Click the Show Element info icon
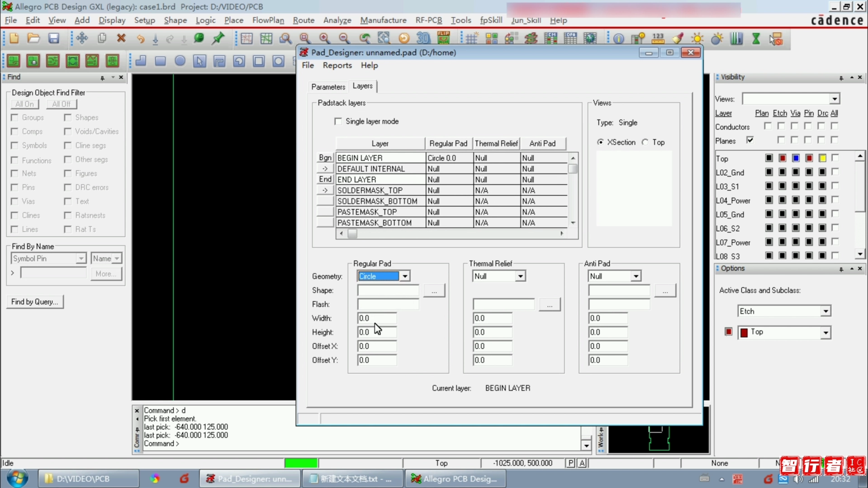This screenshot has width=868, height=488. point(619,39)
